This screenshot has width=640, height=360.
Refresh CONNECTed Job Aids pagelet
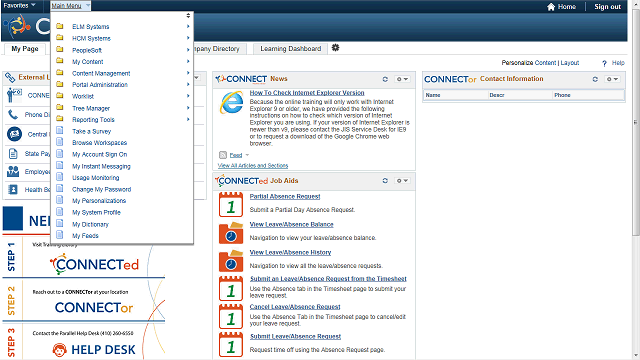tap(385, 180)
